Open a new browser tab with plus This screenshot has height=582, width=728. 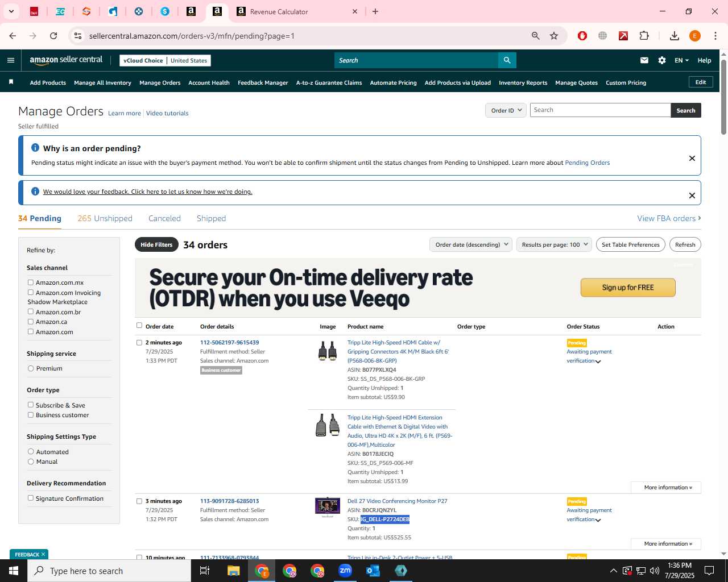point(375,11)
